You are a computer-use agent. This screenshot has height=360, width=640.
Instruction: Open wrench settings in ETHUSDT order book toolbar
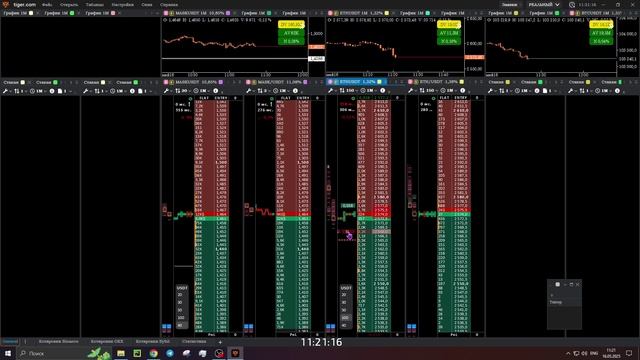(331, 91)
